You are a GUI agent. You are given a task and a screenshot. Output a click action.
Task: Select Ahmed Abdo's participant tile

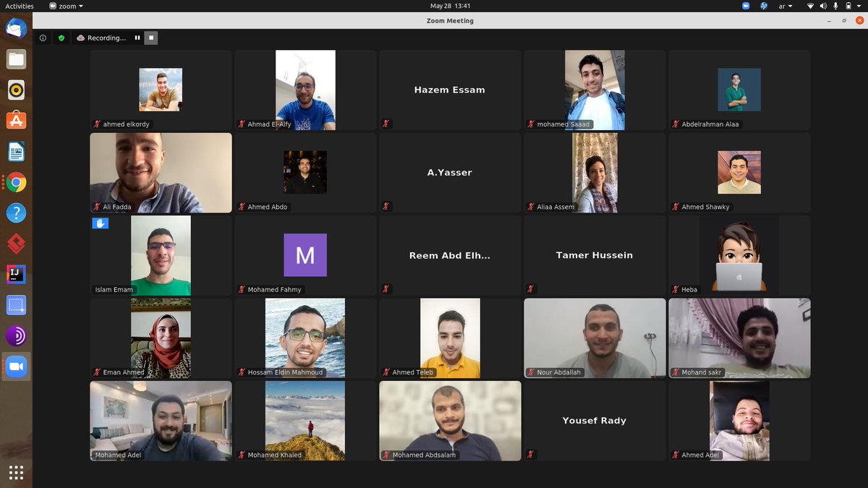tap(305, 173)
